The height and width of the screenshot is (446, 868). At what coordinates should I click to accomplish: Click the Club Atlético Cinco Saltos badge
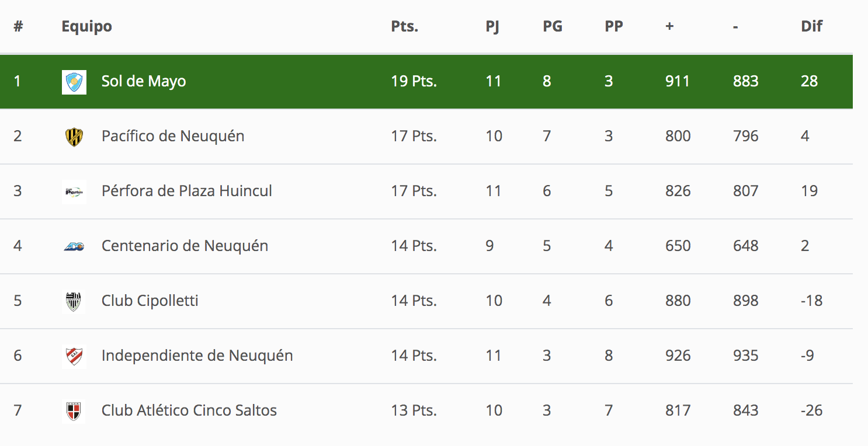tap(74, 411)
